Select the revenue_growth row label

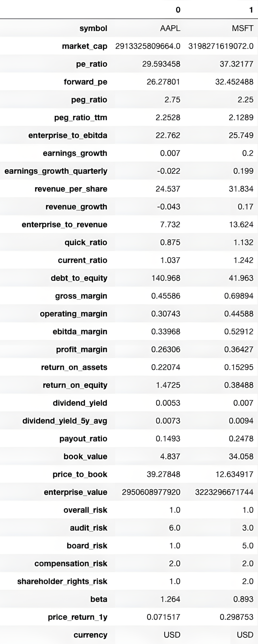click(x=76, y=207)
